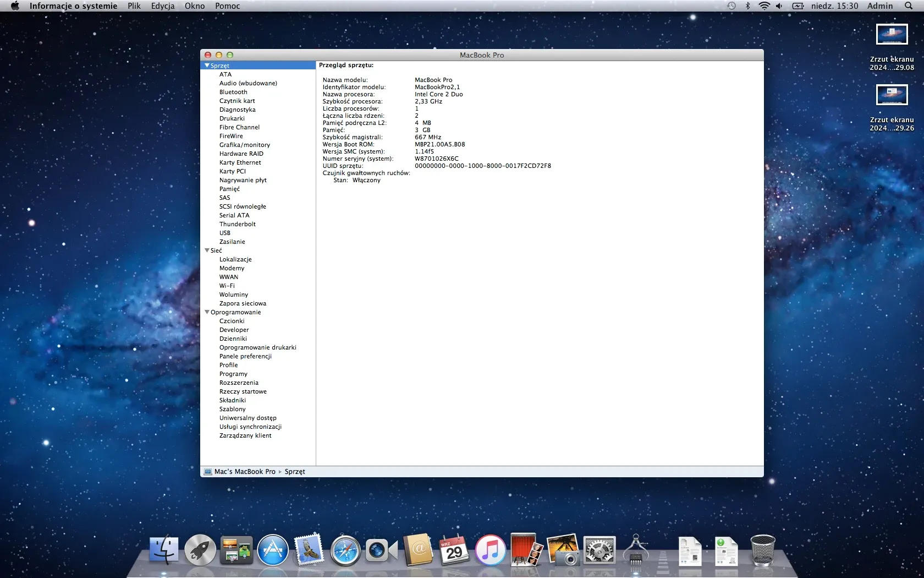
Task: Select Zasilanie in the sidebar
Action: pyautogui.click(x=232, y=242)
